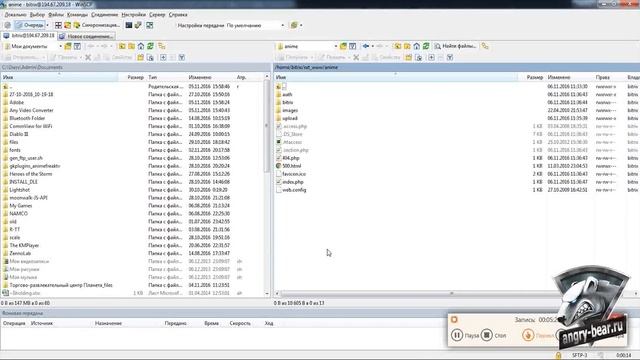
Task: Click the local panel Filter icon
Action: tap(77, 47)
